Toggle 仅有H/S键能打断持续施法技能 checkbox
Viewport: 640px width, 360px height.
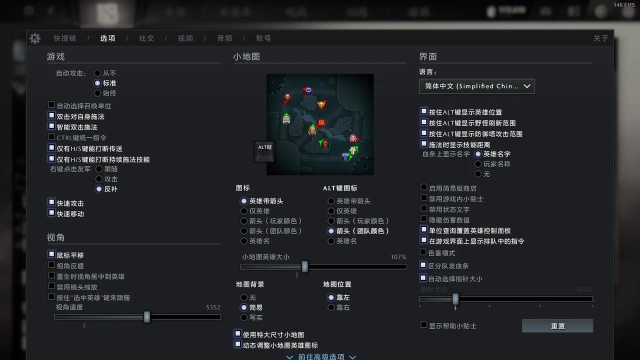pos(51,159)
